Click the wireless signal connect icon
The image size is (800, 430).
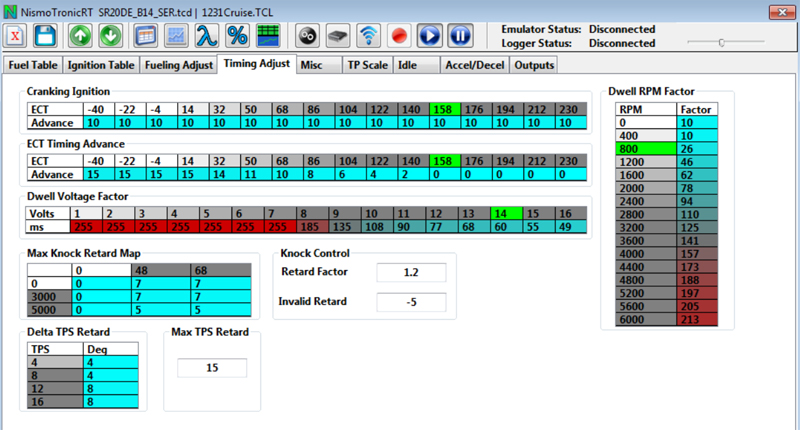click(369, 36)
